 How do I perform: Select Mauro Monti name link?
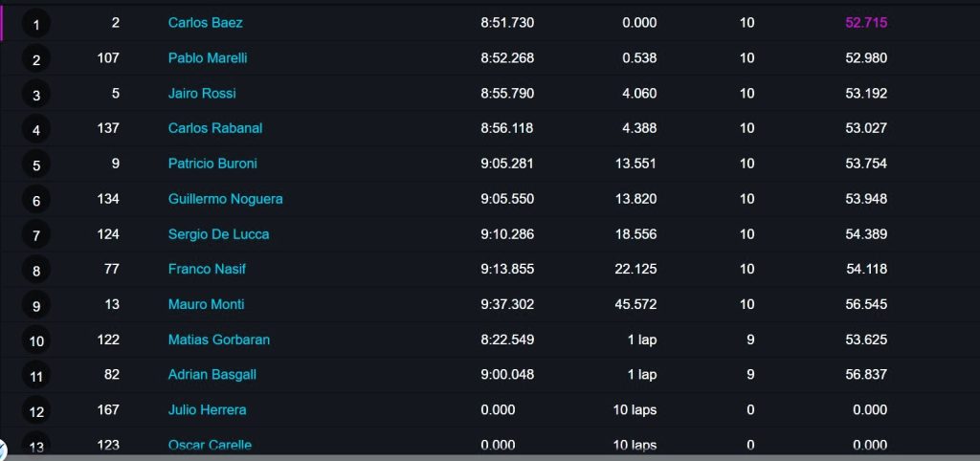207,305
